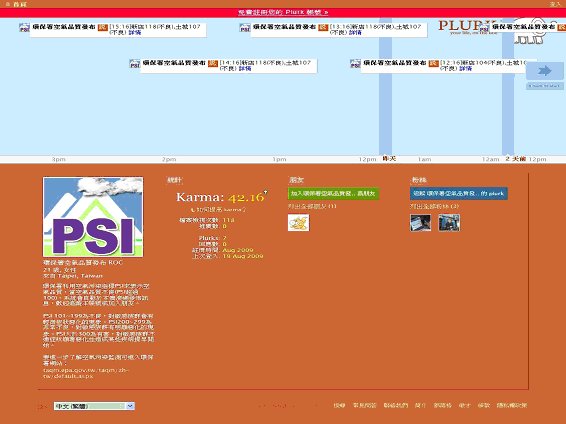Click the PSI avatar on the 13:16 plurk
566x424 pixels.
[x=245, y=27]
